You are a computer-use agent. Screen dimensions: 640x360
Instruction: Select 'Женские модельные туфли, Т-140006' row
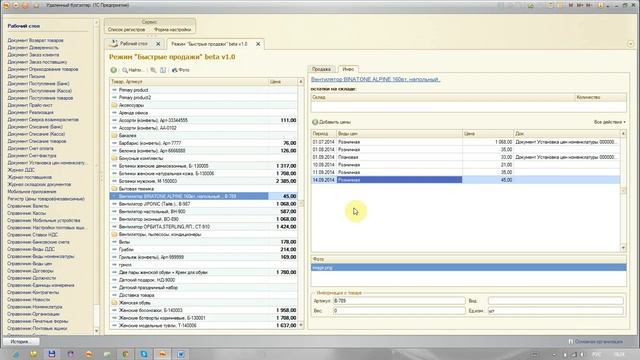click(x=204, y=326)
